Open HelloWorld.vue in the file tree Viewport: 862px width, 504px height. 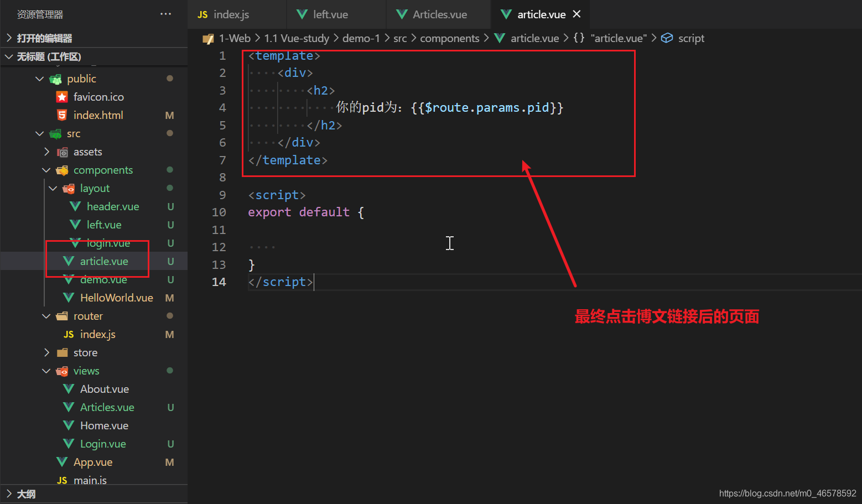(x=116, y=298)
